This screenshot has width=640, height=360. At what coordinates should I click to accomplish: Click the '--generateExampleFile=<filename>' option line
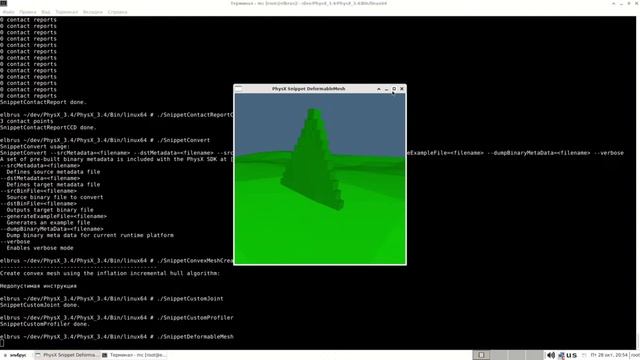tap(53, 216)
